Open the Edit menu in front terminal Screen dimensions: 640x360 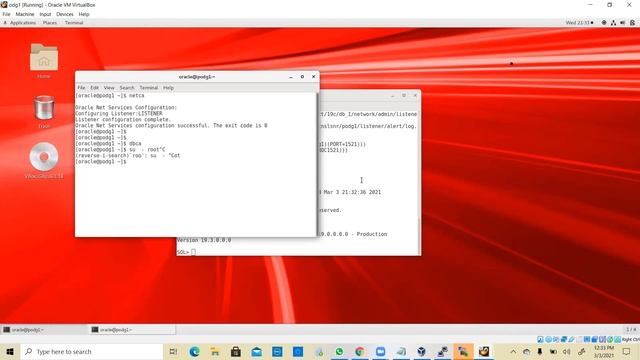[x=94, y=88]
